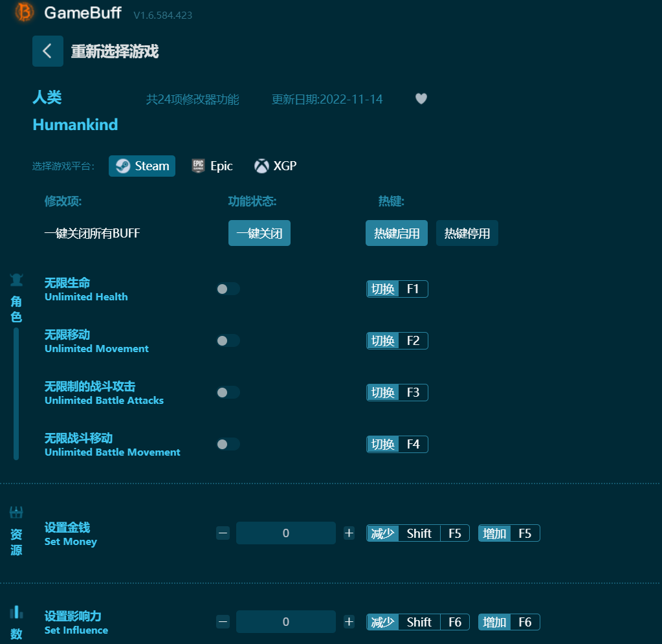Screen dimensions: 662x644
Task: Click the GameBuff logo icon
Action: (x=25, y=12)
